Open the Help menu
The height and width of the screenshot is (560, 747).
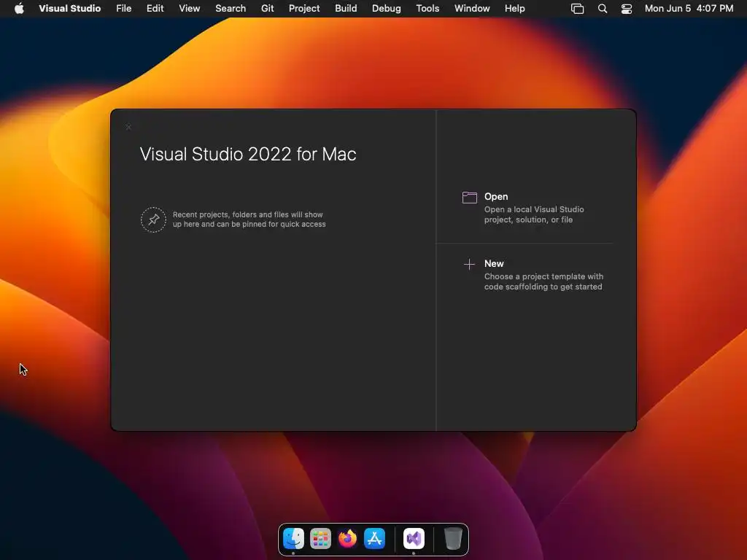514,9
